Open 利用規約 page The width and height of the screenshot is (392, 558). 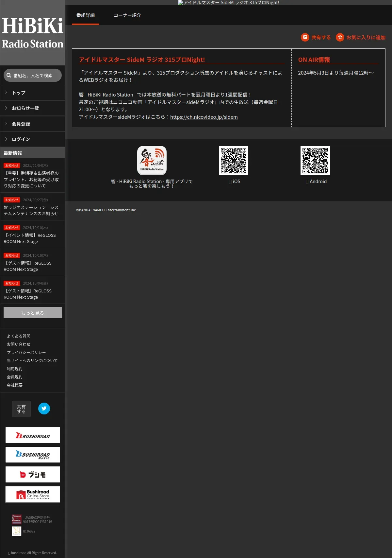(x=15, y=369)
